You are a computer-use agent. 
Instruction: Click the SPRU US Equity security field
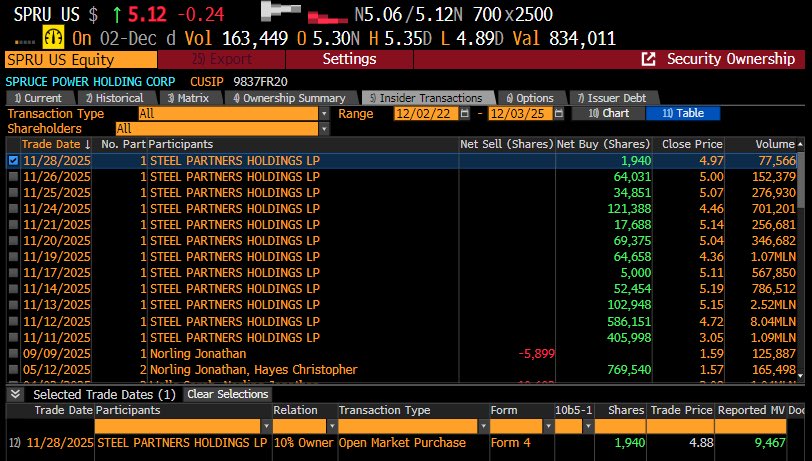[x=81, y=60]
